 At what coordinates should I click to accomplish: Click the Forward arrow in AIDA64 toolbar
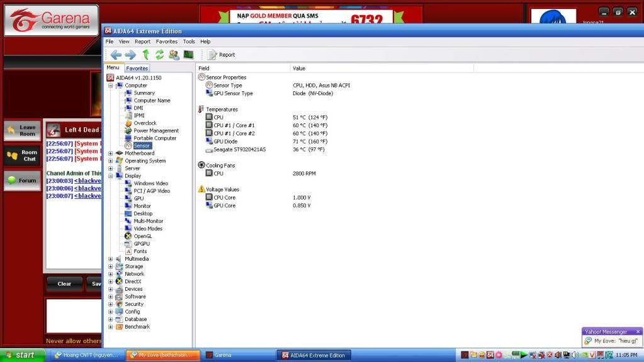(x=130, y=55)
